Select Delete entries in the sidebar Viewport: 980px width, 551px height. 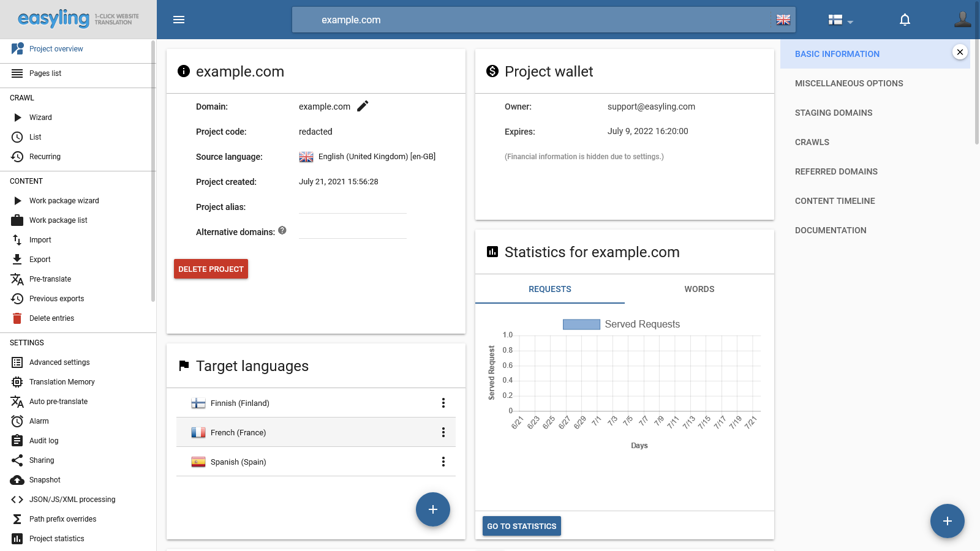point(51,318)
